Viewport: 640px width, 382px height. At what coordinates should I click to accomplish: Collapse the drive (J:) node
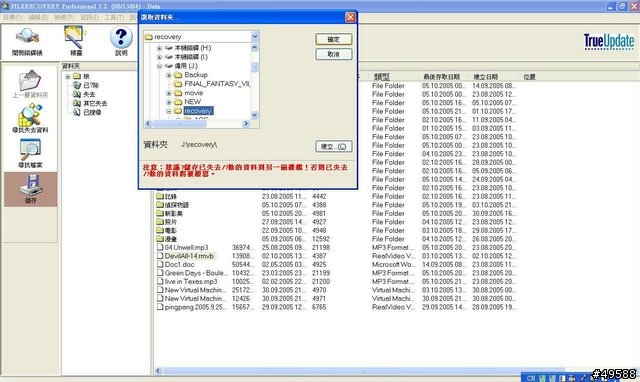(159, 66)
